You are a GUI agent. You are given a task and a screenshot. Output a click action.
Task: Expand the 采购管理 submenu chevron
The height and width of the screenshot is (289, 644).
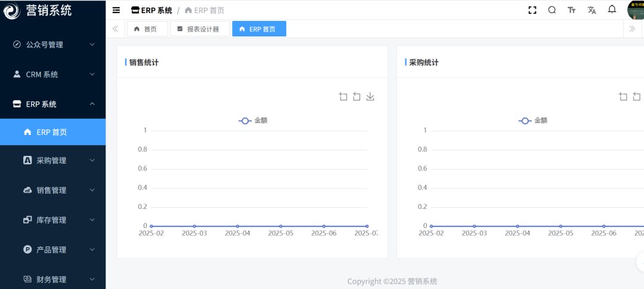(92, 161)
